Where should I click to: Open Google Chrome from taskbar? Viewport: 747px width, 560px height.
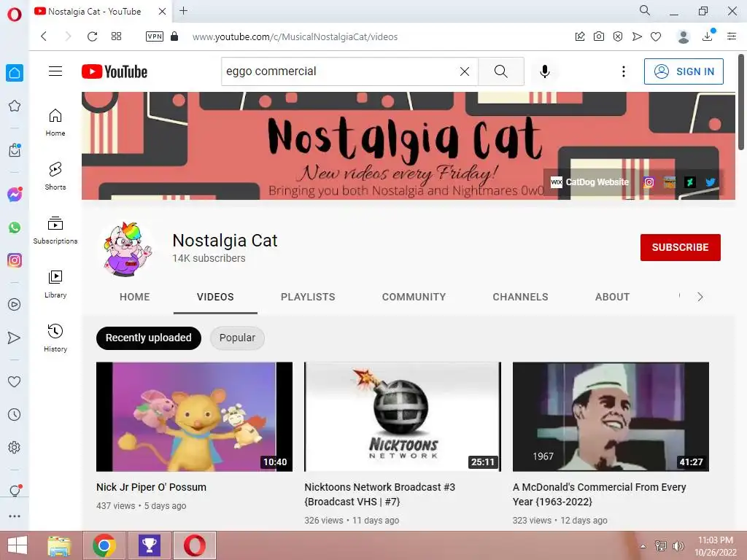coord(104,545)
